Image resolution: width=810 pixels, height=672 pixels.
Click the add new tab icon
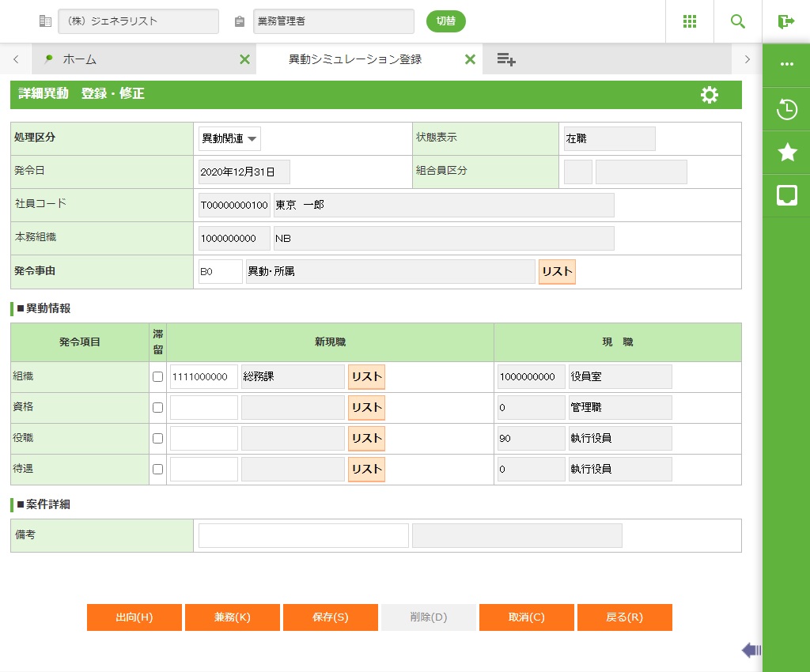tap(506, 59)
